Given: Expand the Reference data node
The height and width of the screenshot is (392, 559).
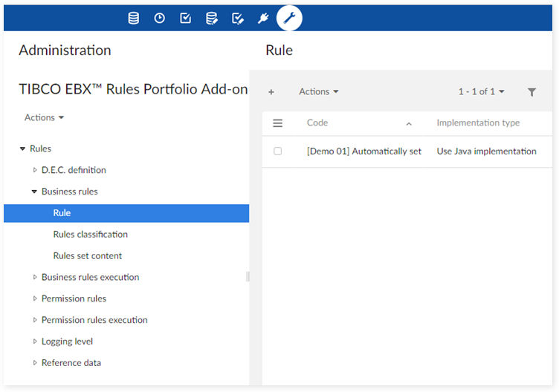Looking at the screenshot, I should coord(35,362).
